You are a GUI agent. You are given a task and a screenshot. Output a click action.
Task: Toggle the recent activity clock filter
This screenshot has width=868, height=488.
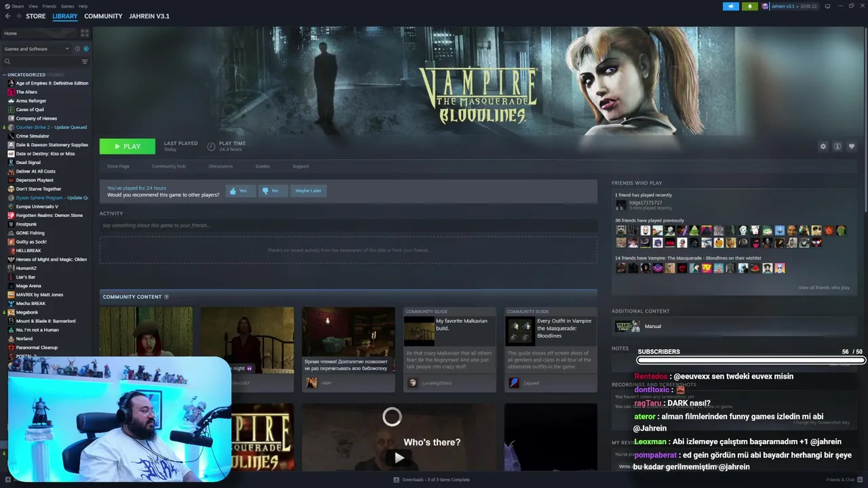[x=77, y=49]
